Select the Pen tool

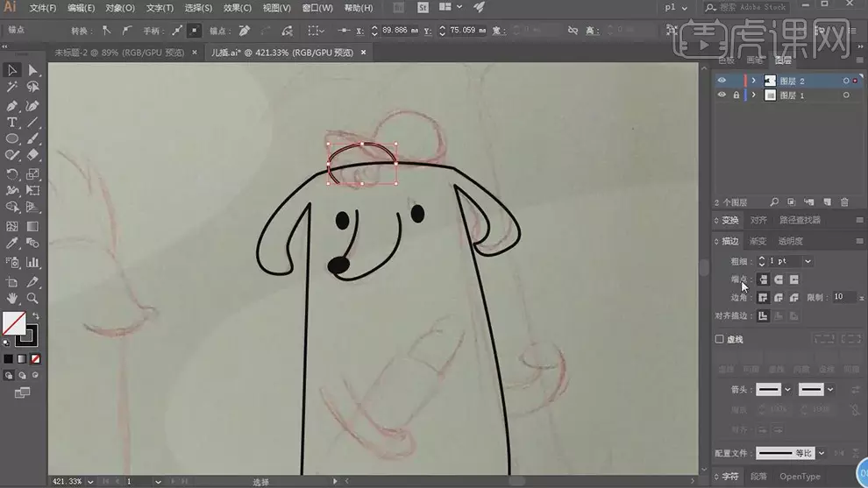tap(12, 105)
